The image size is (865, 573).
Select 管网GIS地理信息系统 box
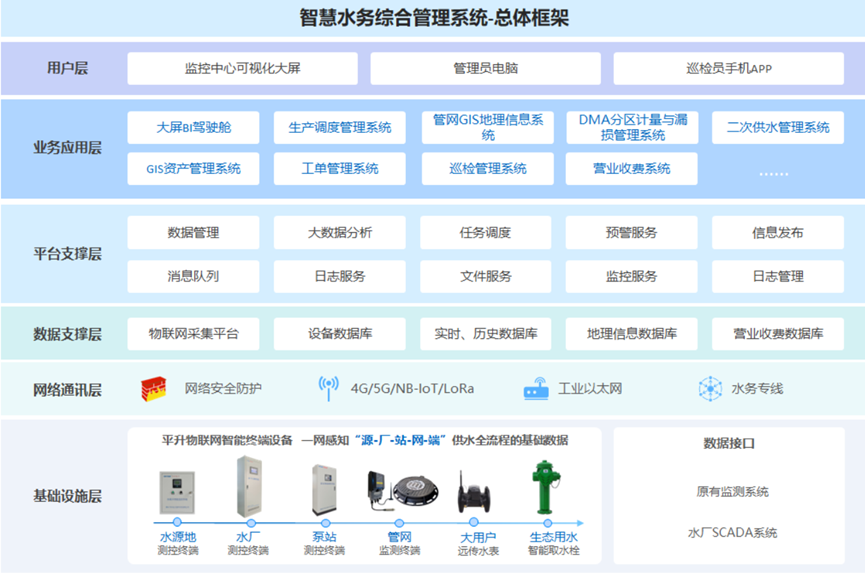click(x=487, y=127)
